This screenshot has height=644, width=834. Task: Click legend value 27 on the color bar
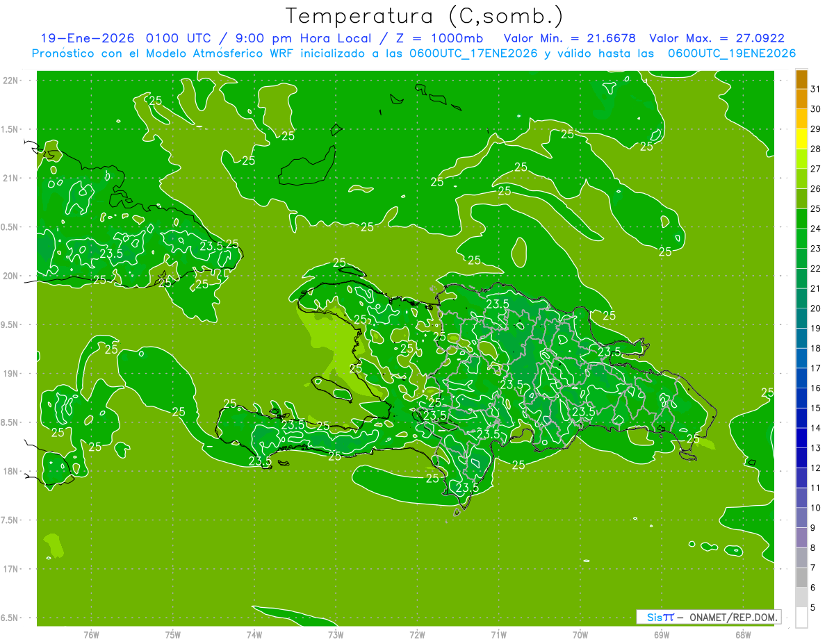[816, 169]
